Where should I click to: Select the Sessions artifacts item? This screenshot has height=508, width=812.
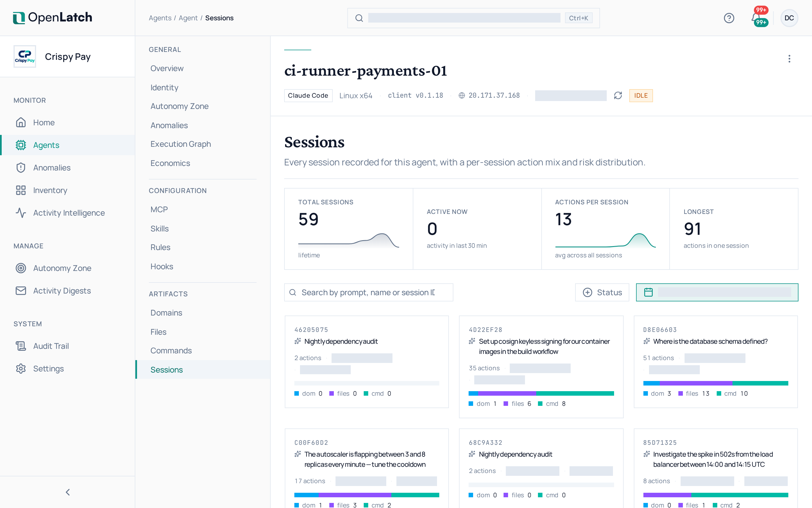[x=203, y=370]
